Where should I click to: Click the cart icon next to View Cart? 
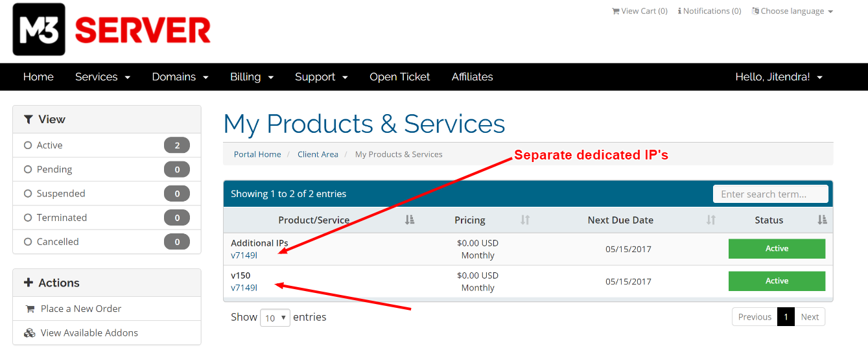pos(616,11)
